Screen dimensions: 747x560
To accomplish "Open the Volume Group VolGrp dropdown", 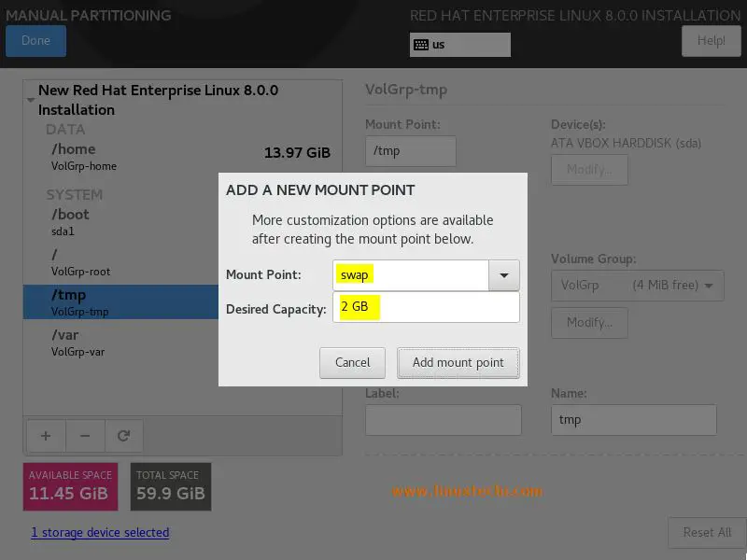I will point(638,286).
